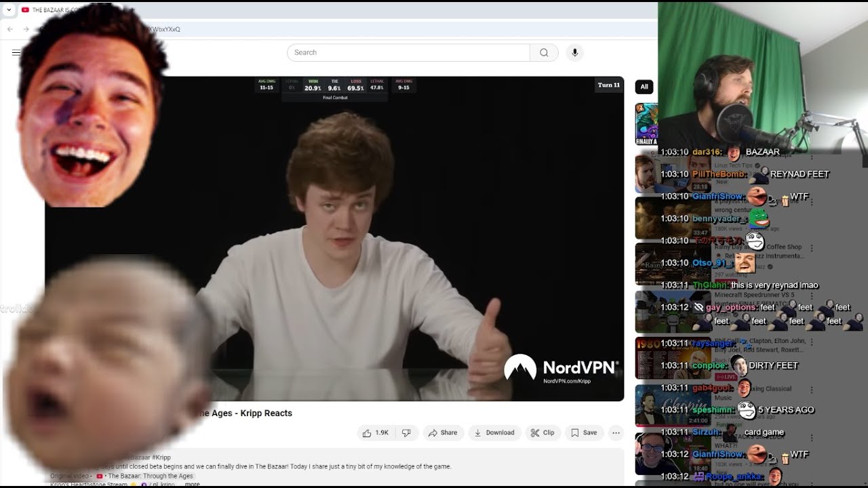Open options for the Minecraft Speedrunner video

point(812,296)
